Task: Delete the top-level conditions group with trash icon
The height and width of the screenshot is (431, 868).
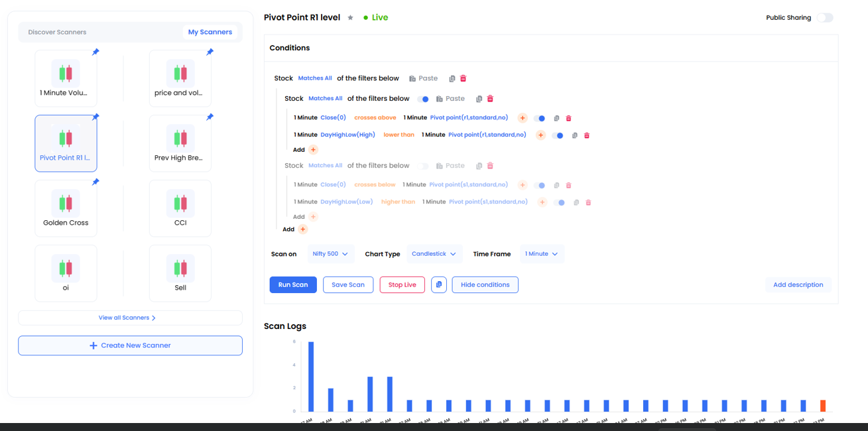Action: point(464,78)
